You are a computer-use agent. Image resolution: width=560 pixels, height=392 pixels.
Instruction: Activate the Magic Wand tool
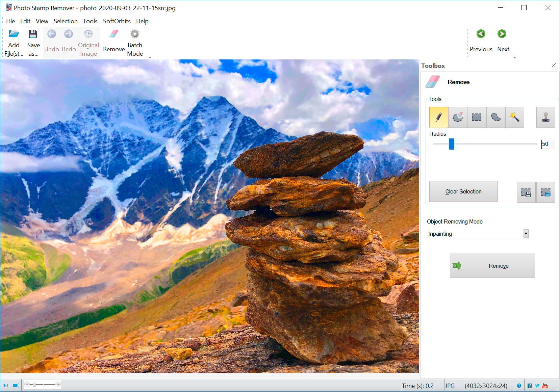tap(514, 117)
